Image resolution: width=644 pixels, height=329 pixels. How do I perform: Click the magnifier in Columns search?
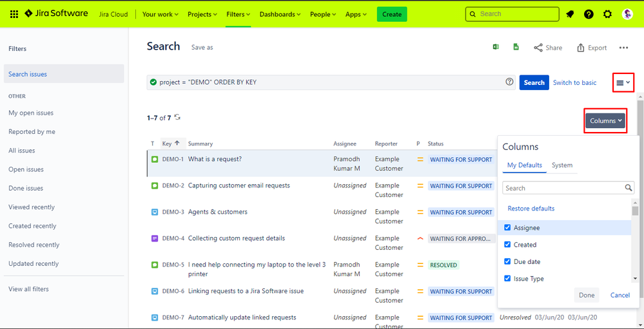pyautogui.click(x=629, y=188)
